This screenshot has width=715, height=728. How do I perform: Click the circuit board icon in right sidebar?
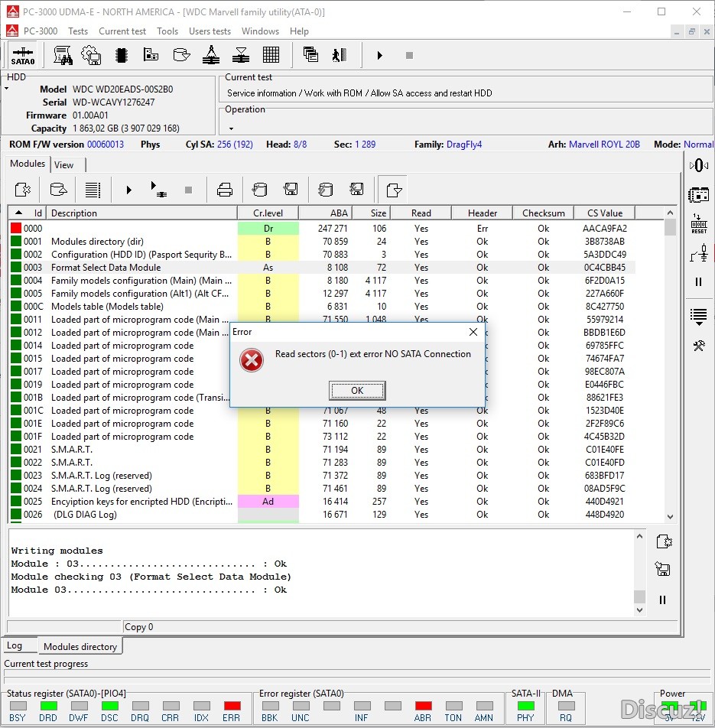coord(698,194)
